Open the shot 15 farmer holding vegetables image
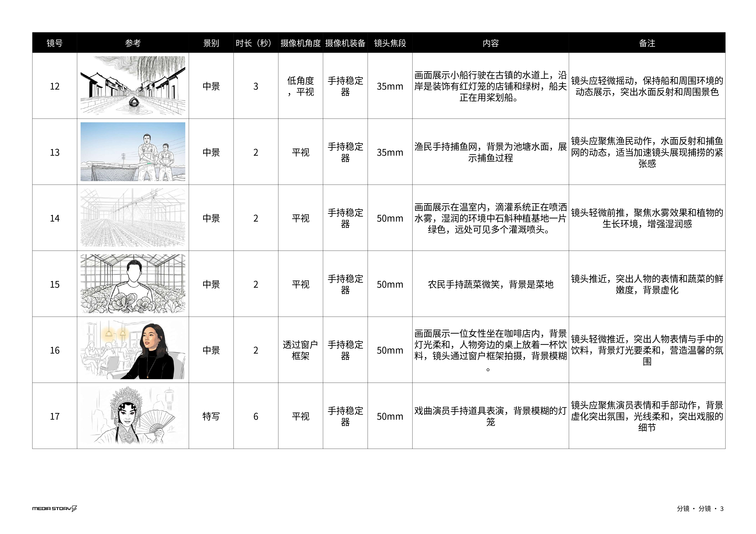The image size is (756, 534). point(133,284)
